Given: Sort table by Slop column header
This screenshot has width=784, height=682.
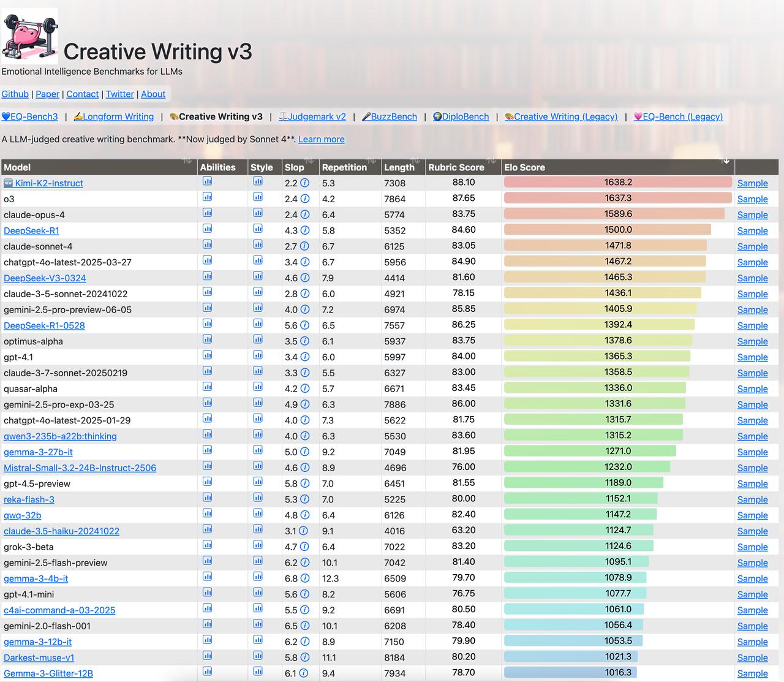Looking at the screenshot, I should pyautogui.click(x=301, y=167).
